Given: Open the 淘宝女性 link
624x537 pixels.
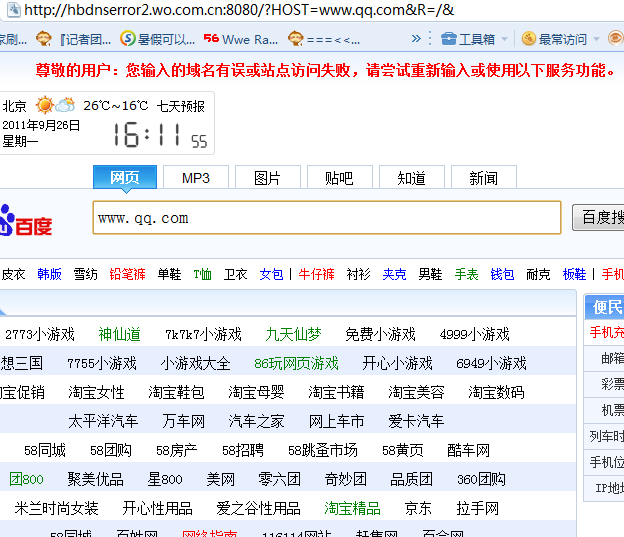Looking at the screenshot, I should pyautogui.click(x=96, y=392).
